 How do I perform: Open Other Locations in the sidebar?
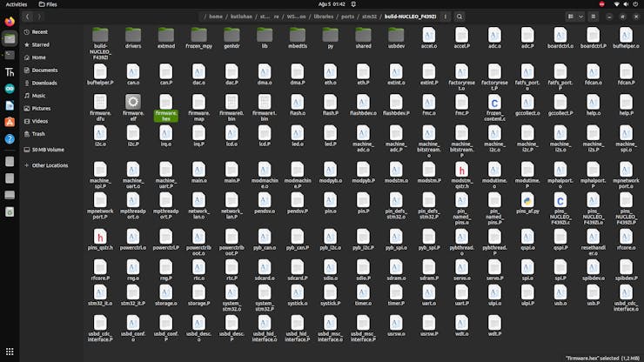50,164
